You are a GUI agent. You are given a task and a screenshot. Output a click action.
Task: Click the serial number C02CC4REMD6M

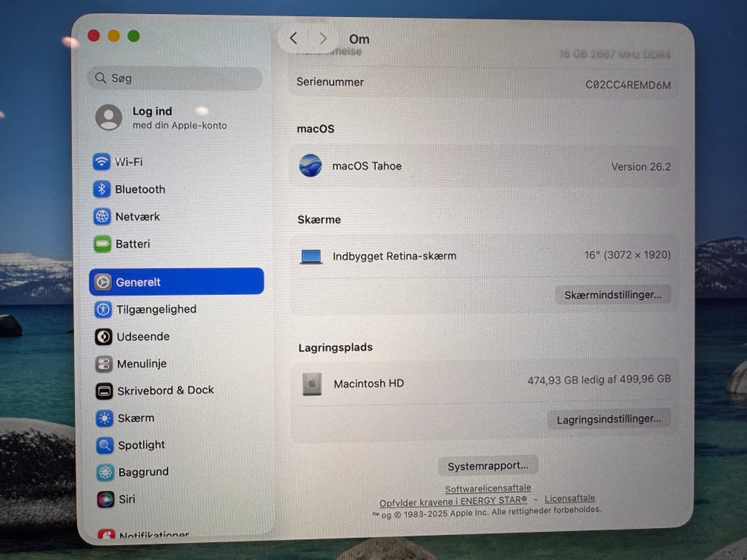[x=628, y=86]
